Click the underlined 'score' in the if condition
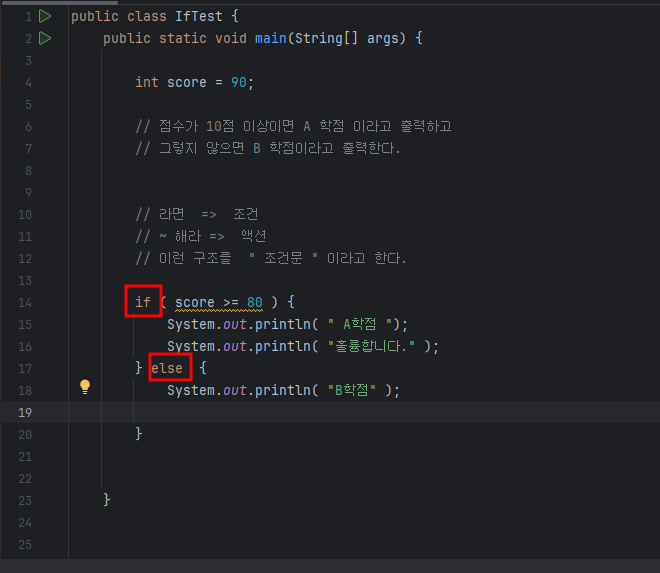Image resolution: width=660 pixels, height=573 pixels. point(194,302)
